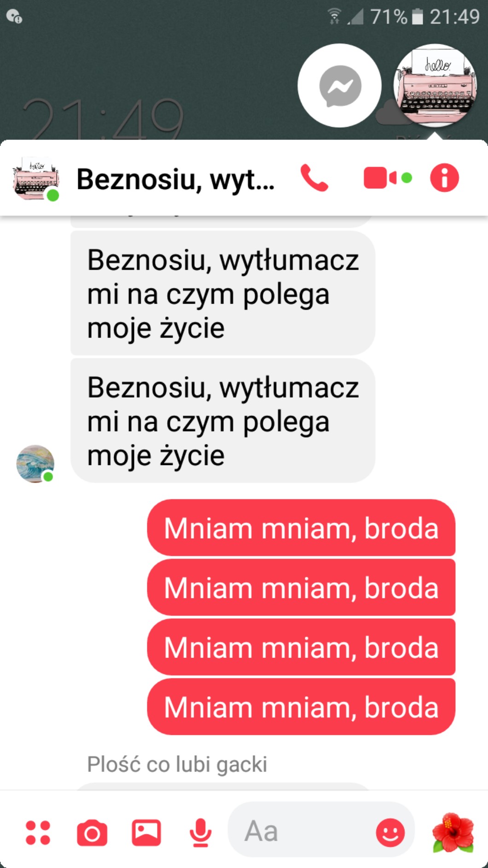Open the camera to take a photo
Image resolution: width=488 pixels, height=868 pixels.
pos(92,833)
